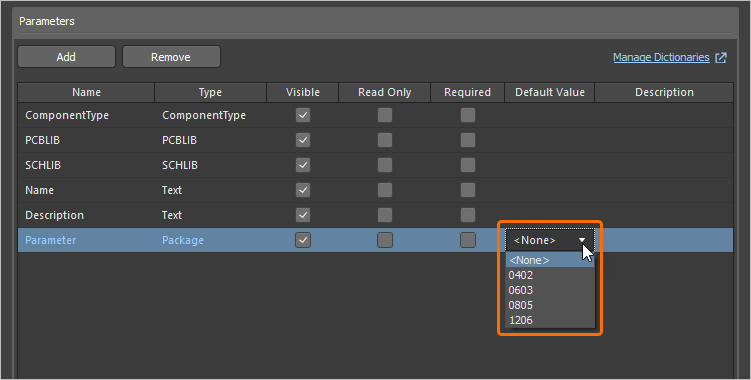Click the PCBLIB type cell
Viewport: 751px width, 380px height.
(x=210, y=140)
